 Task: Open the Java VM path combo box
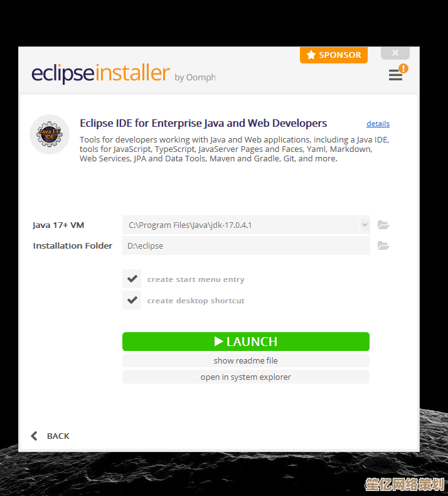click(x=246, y=225)
